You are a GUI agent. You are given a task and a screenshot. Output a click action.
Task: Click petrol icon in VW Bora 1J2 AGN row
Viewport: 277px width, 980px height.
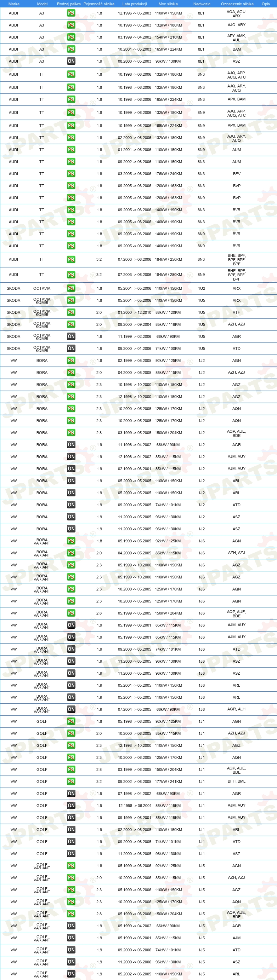(71, 361)
